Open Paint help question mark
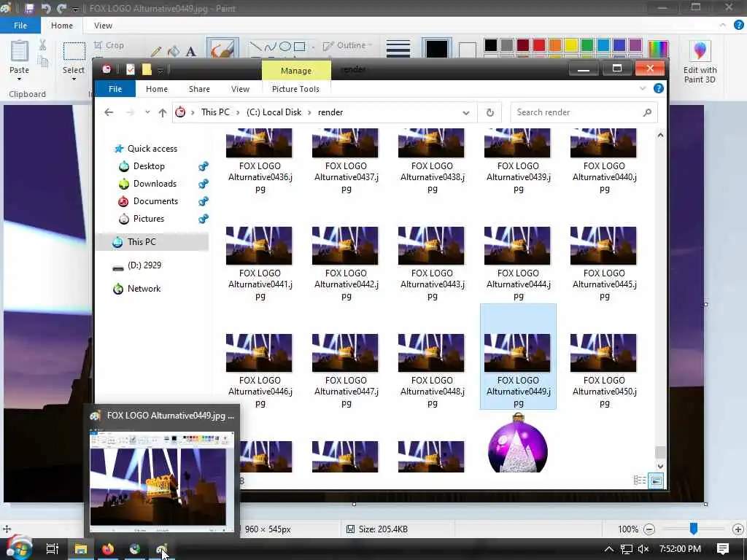Screen dimensions: 747x560 coord(738,26)
